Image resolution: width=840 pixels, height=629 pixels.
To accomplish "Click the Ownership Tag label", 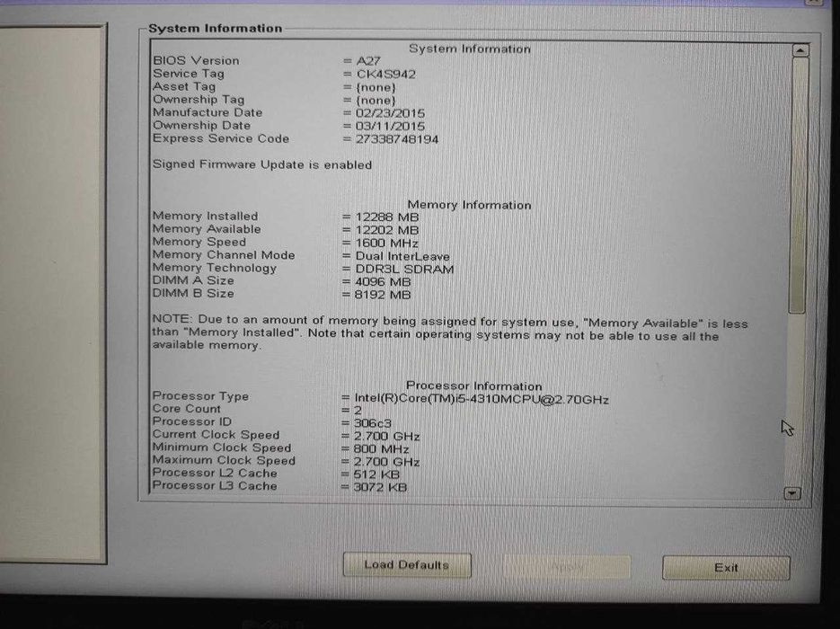I will [x=199, y=100].
